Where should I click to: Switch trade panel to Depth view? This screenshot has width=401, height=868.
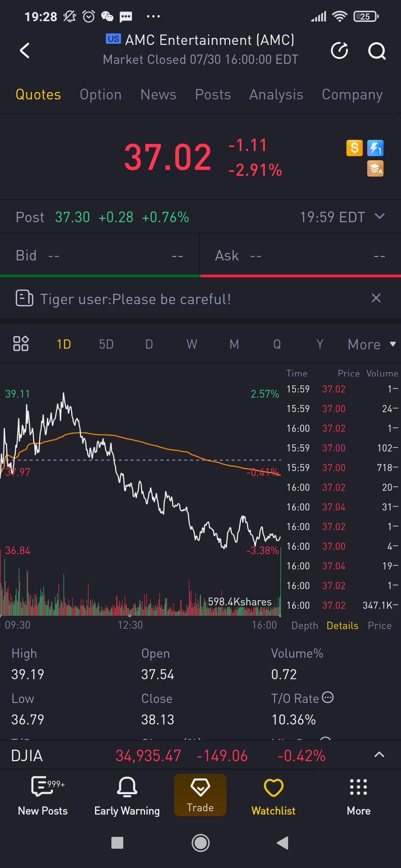click(304, 626)
